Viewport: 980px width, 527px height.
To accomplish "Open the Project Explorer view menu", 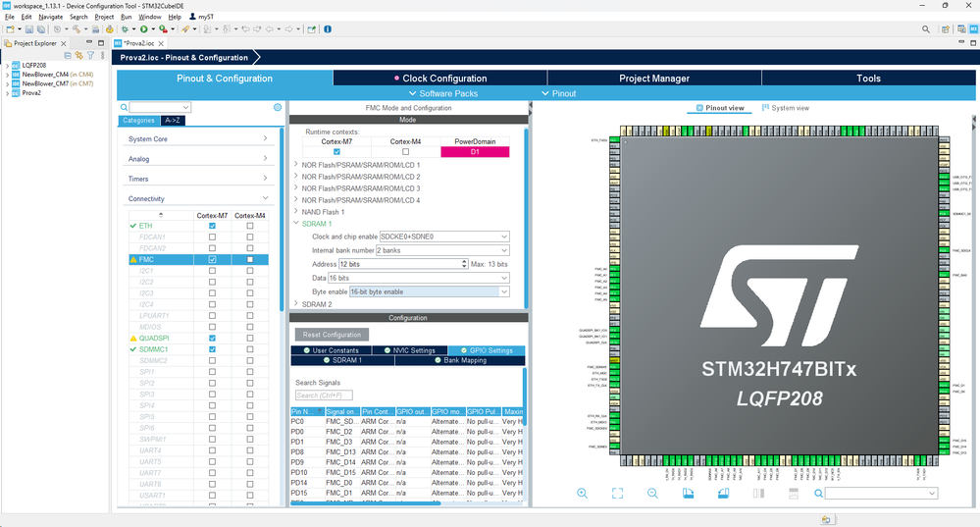I will 102,56.
